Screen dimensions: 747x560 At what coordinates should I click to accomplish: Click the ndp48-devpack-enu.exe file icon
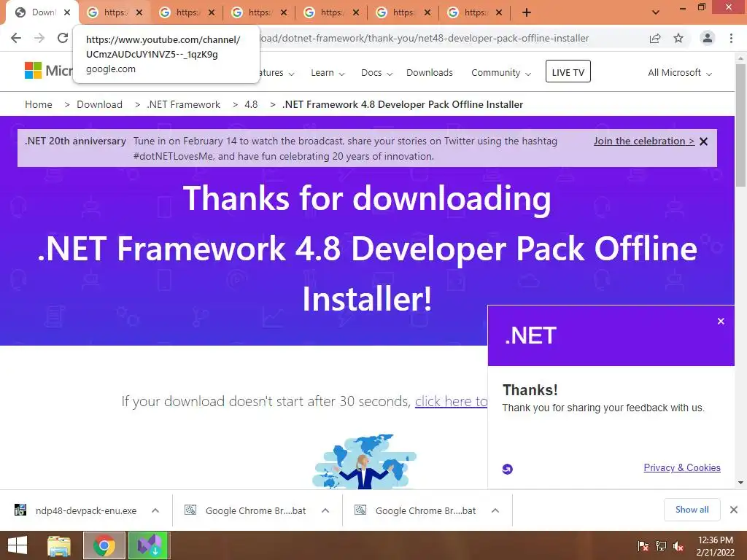point(20,510)
